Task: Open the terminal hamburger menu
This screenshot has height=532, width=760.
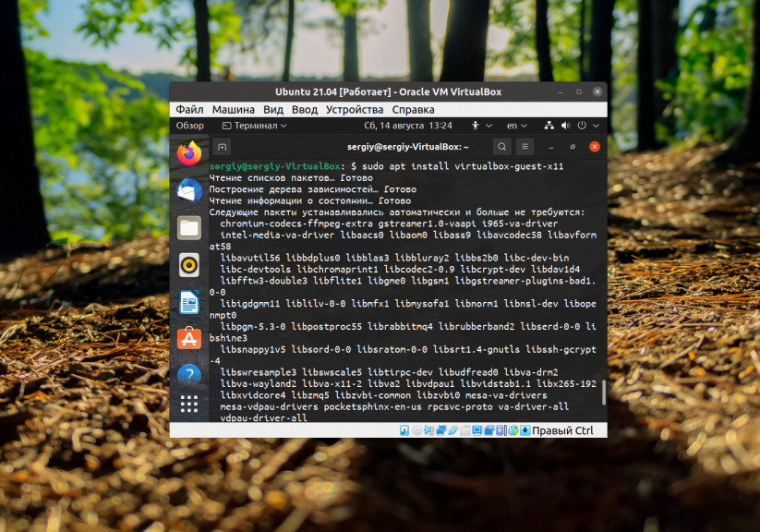Action: (x=525, y=147)
